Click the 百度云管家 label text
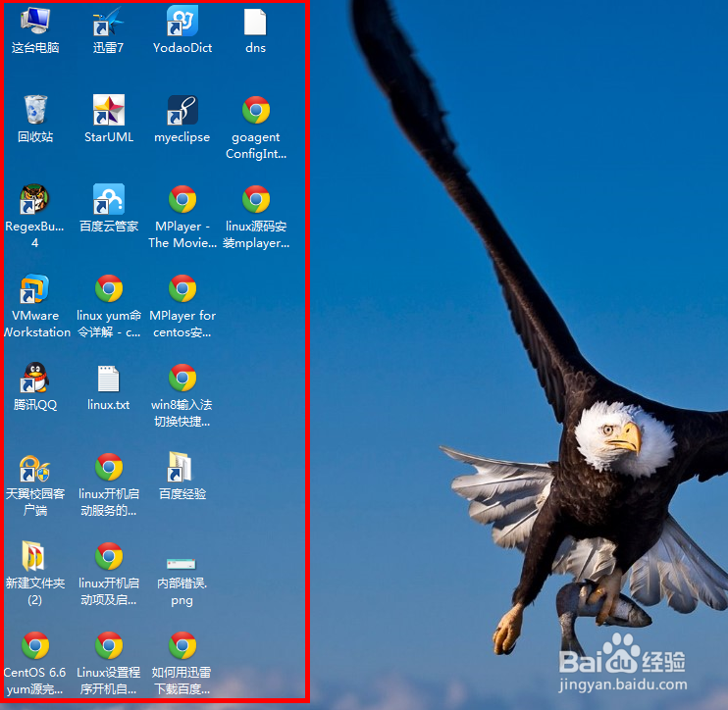728x710 pixels. click(x=109, y=226)
